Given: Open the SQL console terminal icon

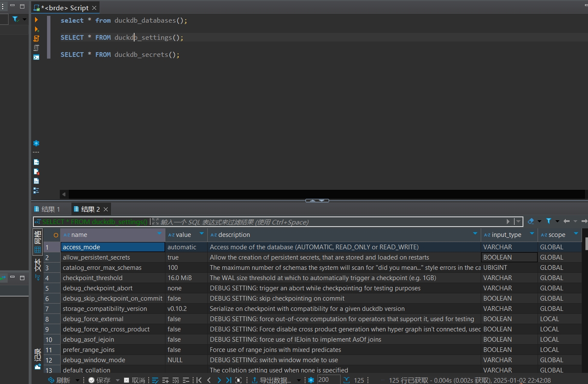Looking at the screenshot, I should (x=36, y=57).
